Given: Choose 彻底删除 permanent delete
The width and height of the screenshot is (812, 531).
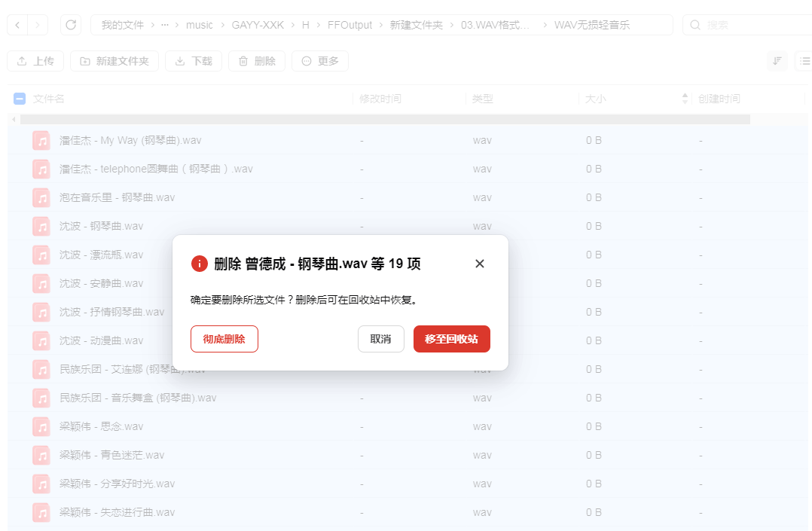Looking at the screenshot, I should [x=224, y=339].
